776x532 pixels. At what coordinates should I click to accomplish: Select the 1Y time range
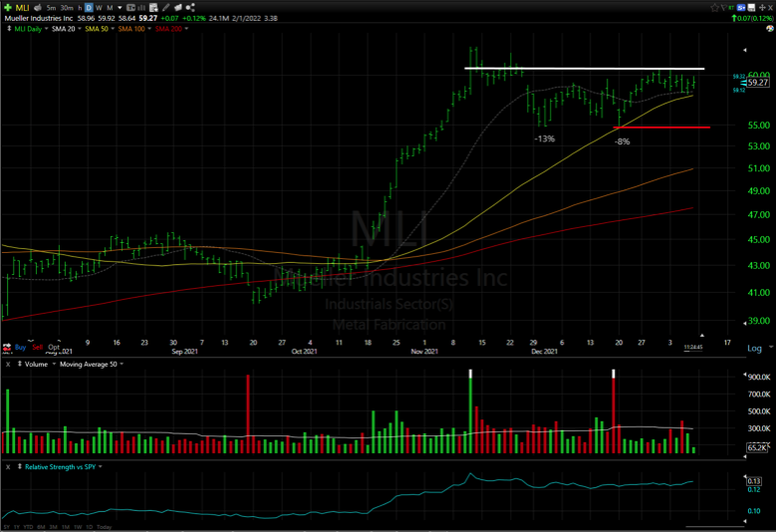17,527
